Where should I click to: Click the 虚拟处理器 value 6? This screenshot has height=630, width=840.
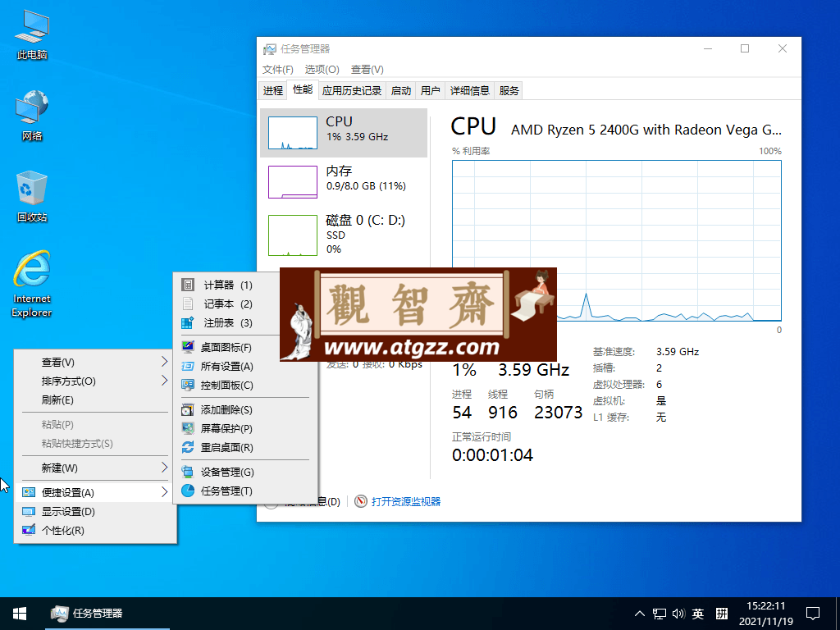click(x=659, y=385)
